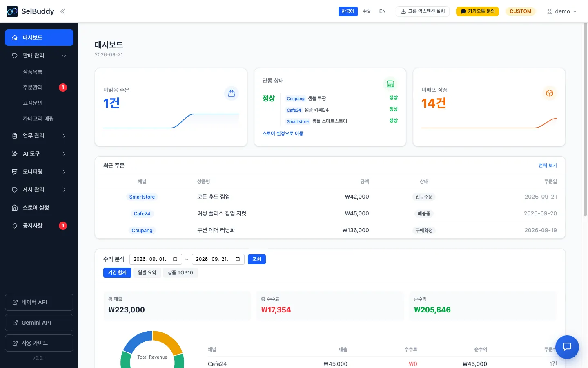Image resolution: width=588 pixels, height=368 pixels.
Task: Open 전체 보기 for recent orders
Action: pos(548,166)
